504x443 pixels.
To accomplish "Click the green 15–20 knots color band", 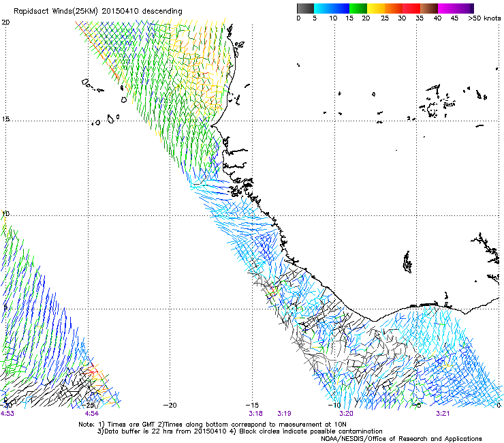I will click(358, 8).
